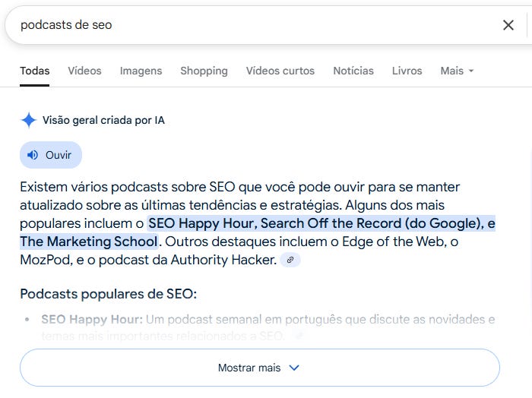
Task: Click the 'Visão geral criada por IA' heading
Action: [x=103, y=120]
